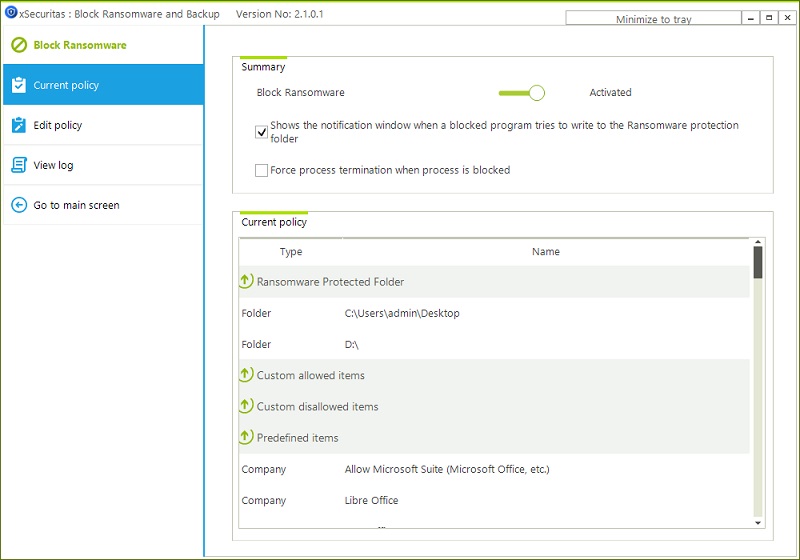Image resolution: width=800 pixels, height=560 pixels.
Task: Select the D:\ folder row
Action: click(494, 344)
